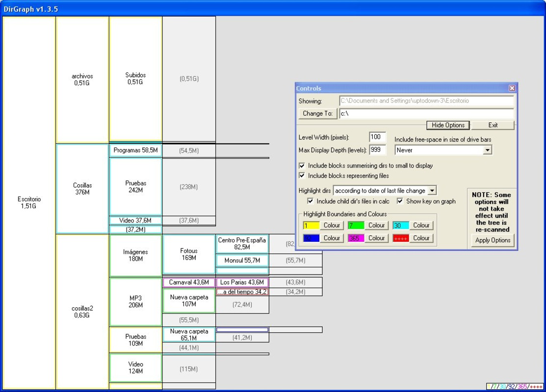Select the magenta 365-day boundary swatch

(x=356, y=238)
